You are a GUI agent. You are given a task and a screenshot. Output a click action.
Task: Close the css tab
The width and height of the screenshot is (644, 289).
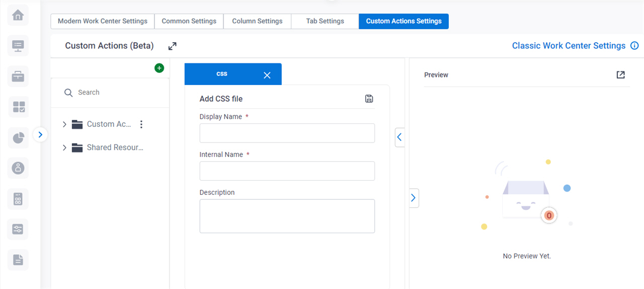267,75
